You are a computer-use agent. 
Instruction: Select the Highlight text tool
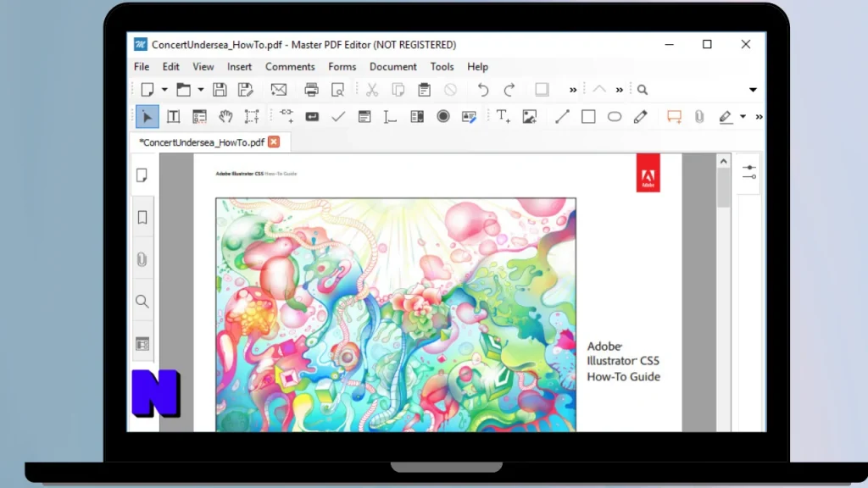pos(726,117)
